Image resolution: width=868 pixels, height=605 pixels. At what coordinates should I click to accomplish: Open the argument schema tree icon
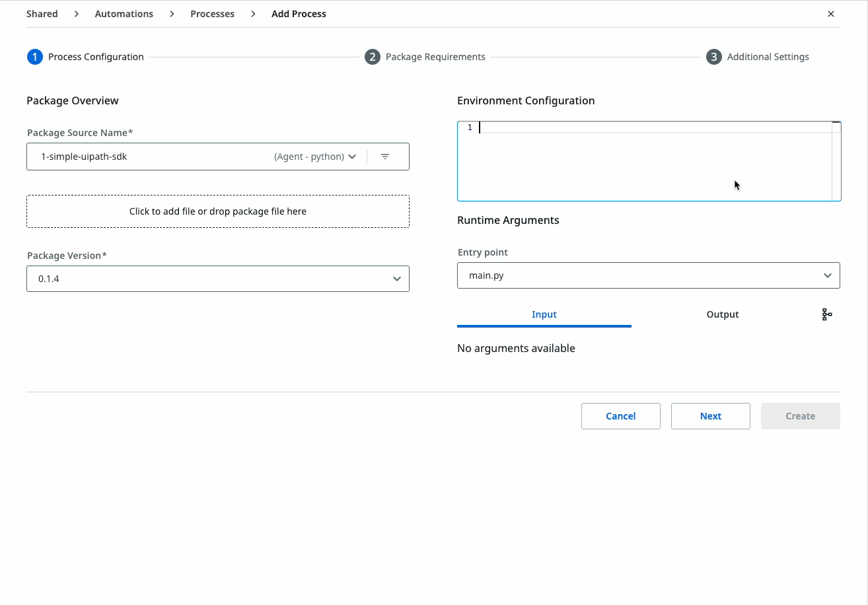826,314
